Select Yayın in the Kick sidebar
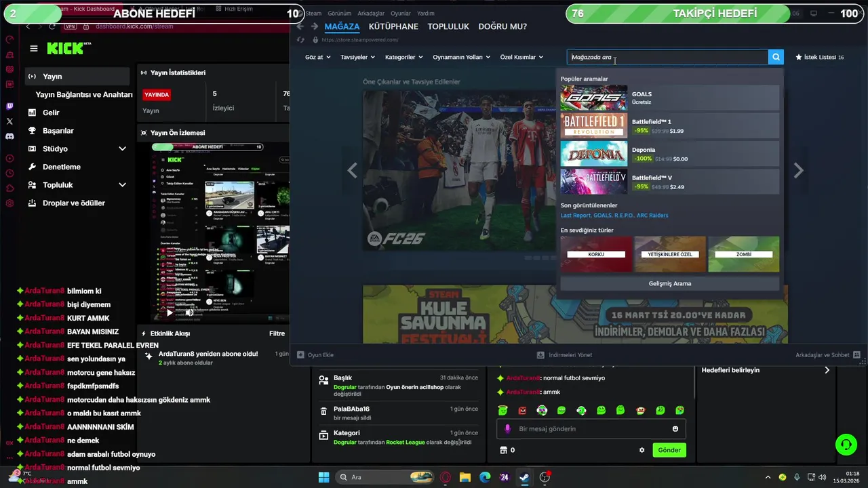The height and width of the screenshot is (488, 868). click(x=77, y=77)
